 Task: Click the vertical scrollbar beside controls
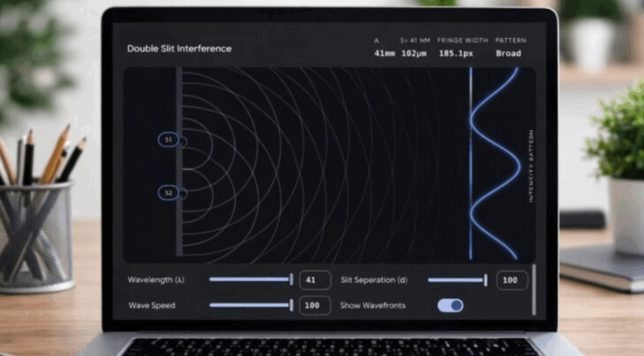click(534, 289)
